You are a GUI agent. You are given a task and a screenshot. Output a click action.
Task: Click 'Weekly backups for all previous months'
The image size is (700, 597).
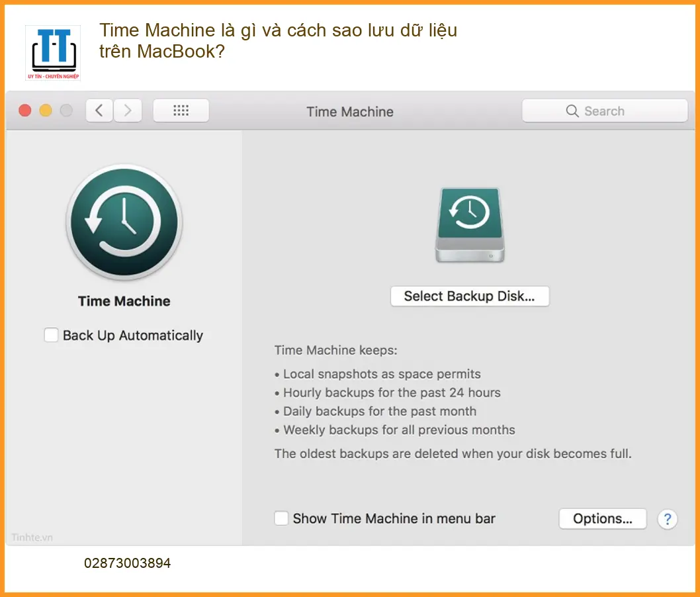tap(399, 430)
